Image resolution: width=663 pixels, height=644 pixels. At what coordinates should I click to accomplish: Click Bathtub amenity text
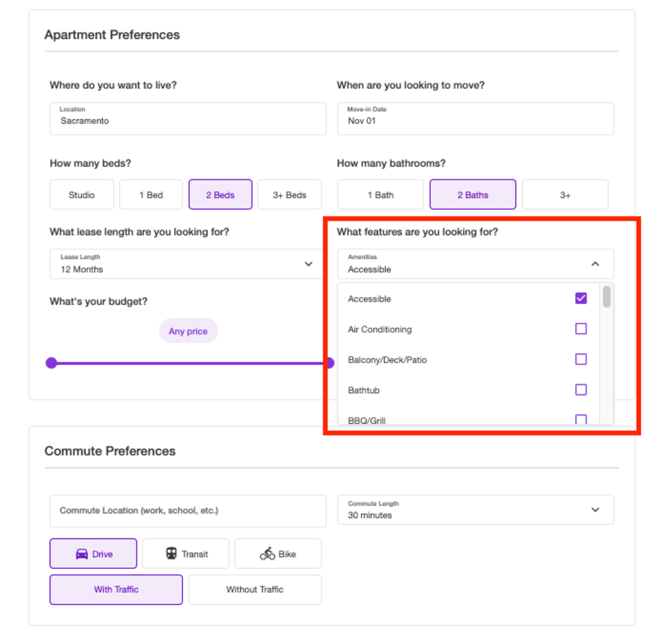click(364, 390)
